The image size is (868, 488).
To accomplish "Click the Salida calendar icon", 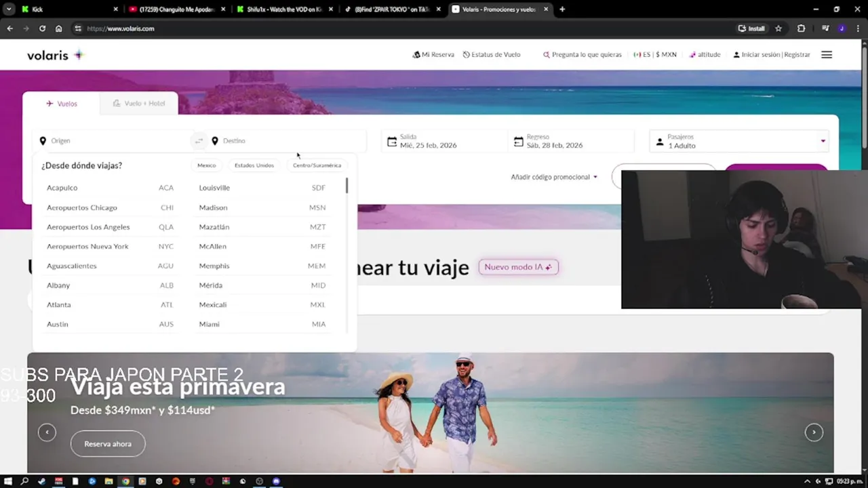I will click(x=392, y=142).
